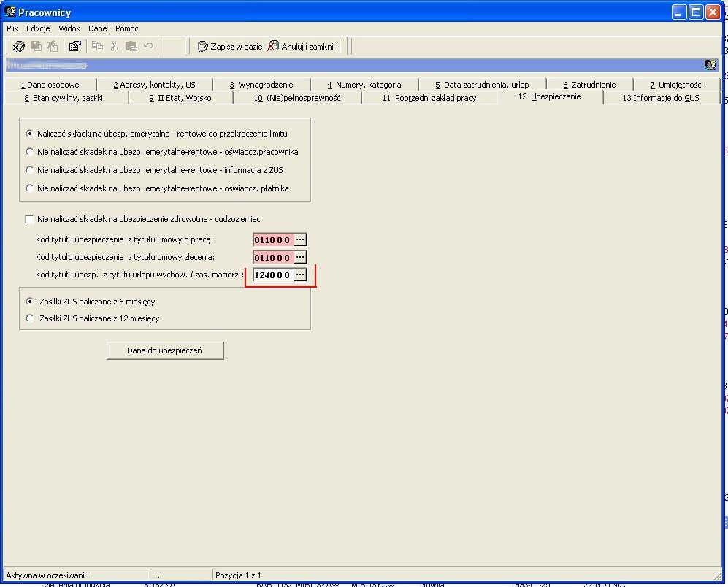The image size is (728, 587).
Task: Toggle Nie naliczać składek zdrowotne - cudzoziemiec checkbox
Action: pos(29,219)
